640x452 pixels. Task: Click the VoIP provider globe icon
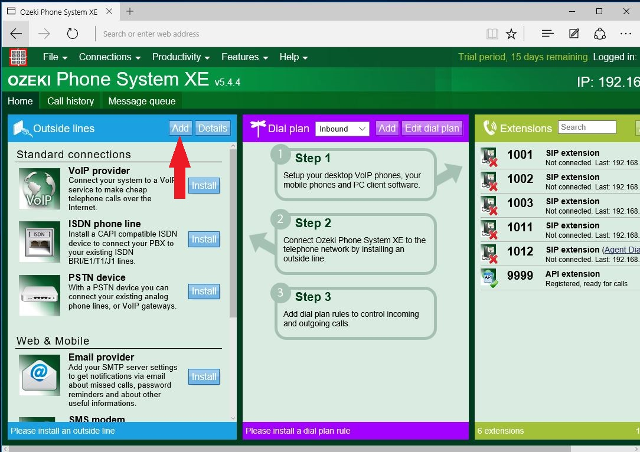click(39, 189)
